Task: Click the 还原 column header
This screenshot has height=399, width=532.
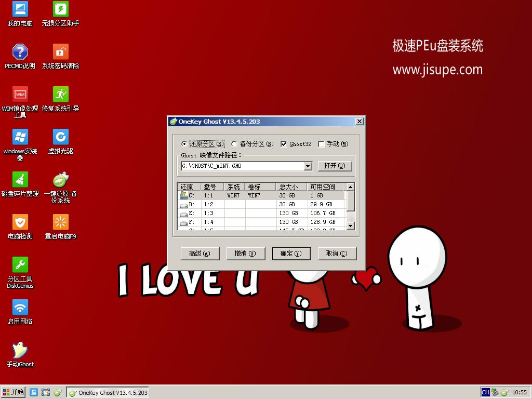Action: [x=189, y=187]
